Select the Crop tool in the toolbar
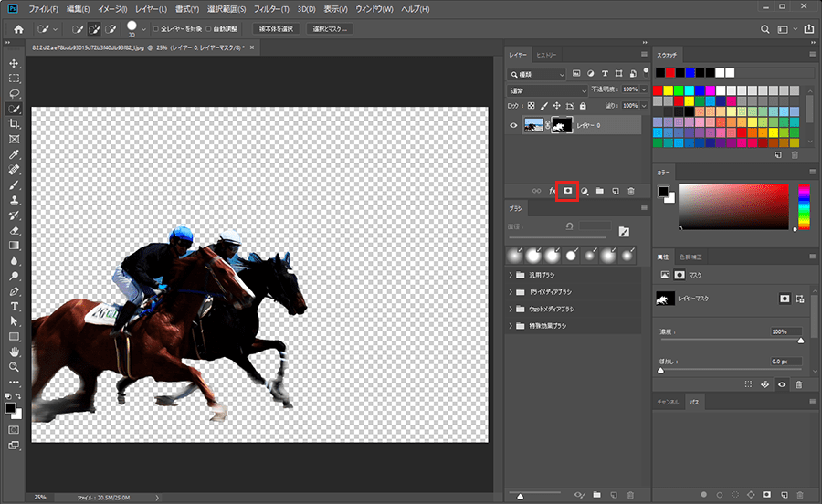Viewport: 822px width, 504px height. (14, 123)
